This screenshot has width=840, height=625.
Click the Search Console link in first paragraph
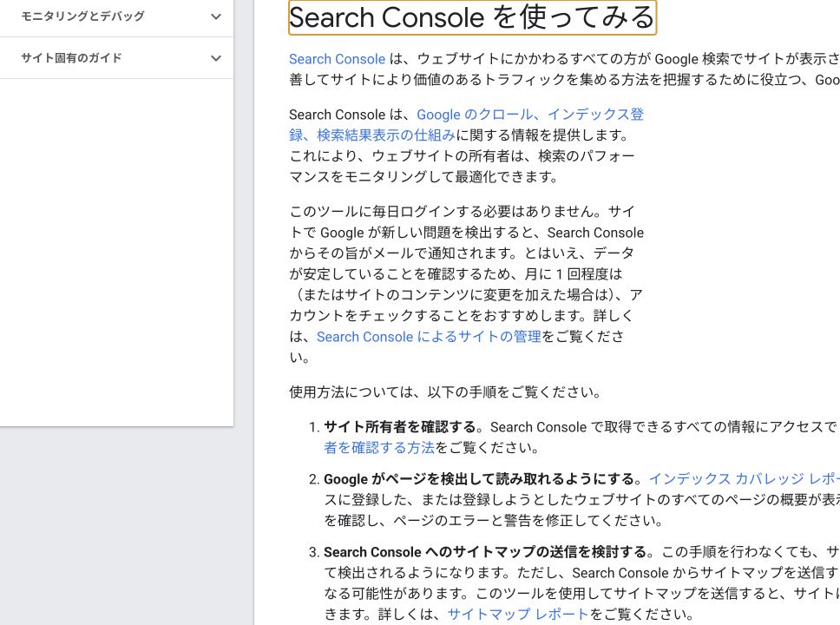point(337,59)
